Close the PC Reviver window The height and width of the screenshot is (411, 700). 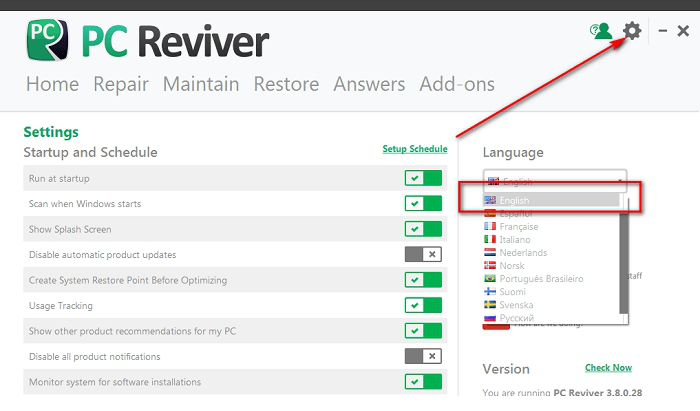coord(683,31)
